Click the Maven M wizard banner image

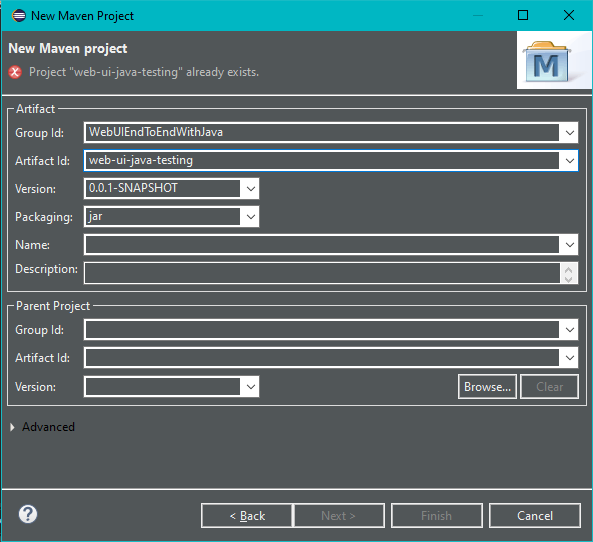click(554, 60)
